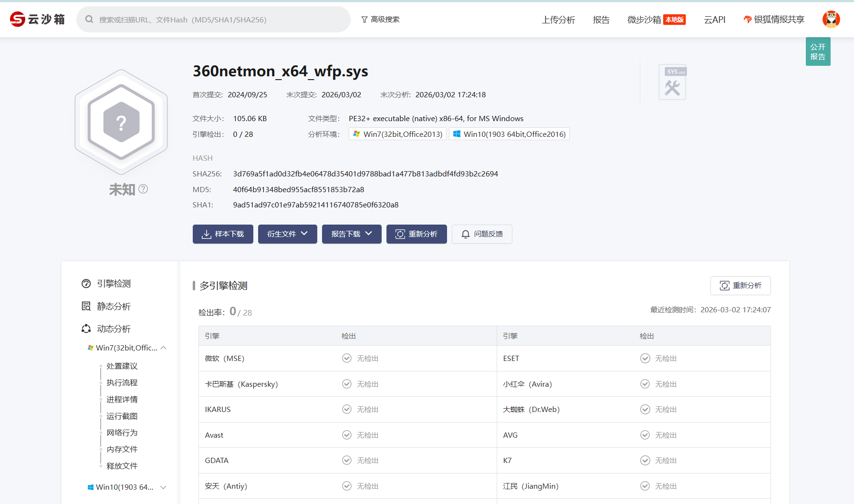Expand the 报告下载 dropdown

coord(352,234)
